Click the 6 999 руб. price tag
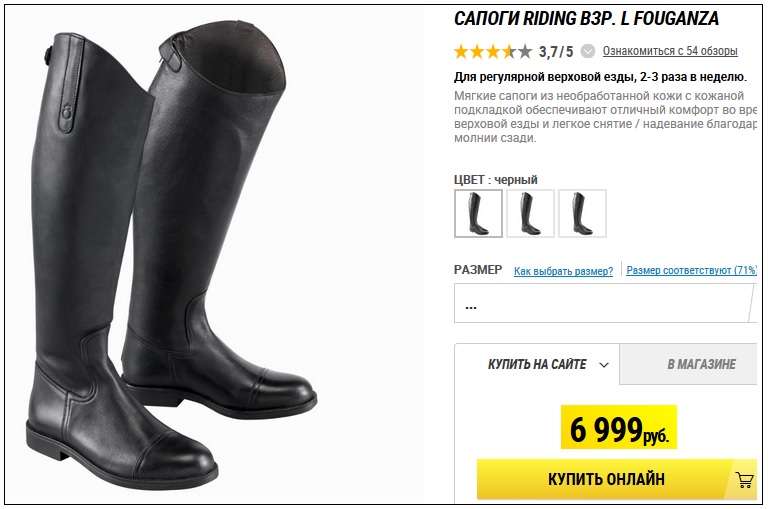The image size is (769, 509). click(x=619, y=427)
